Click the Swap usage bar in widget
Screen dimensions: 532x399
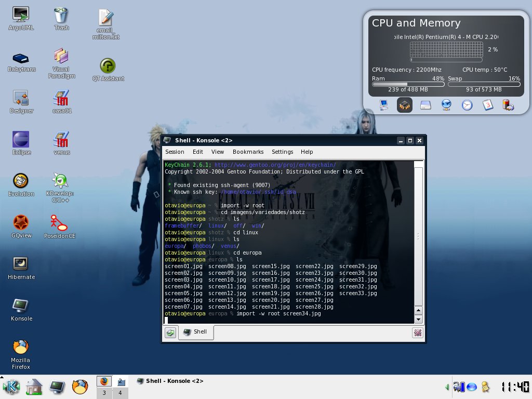[x=484, y=84]
